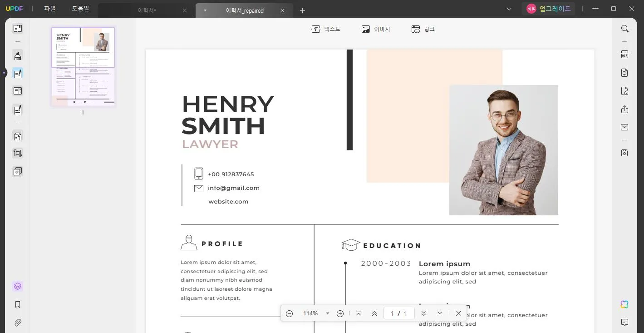Open the Convert PDF icon
644x333 pixels.
pyautogui.click(x=625, y=73)
